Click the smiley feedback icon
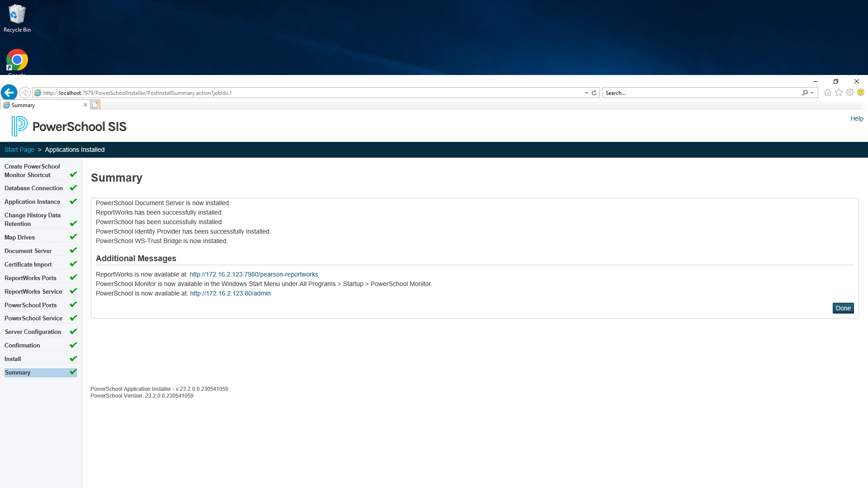This screenshot has width=868, height=488. click(x=861, y=92)
